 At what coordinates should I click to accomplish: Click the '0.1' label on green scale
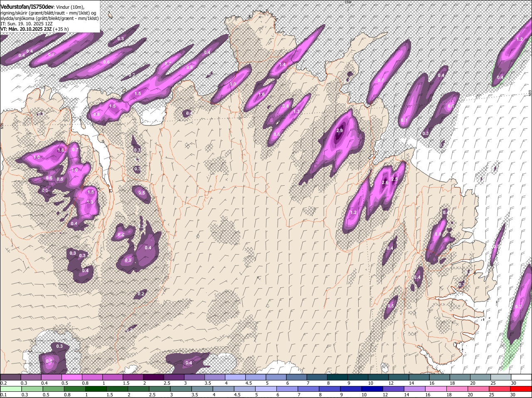pyautogui.click(x=3, y=395)
